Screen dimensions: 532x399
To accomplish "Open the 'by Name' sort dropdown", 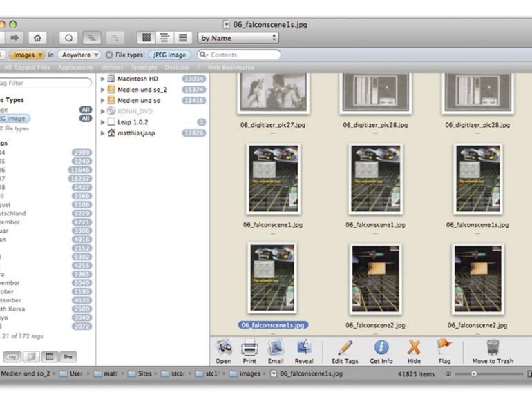I will tap(238, 38).
